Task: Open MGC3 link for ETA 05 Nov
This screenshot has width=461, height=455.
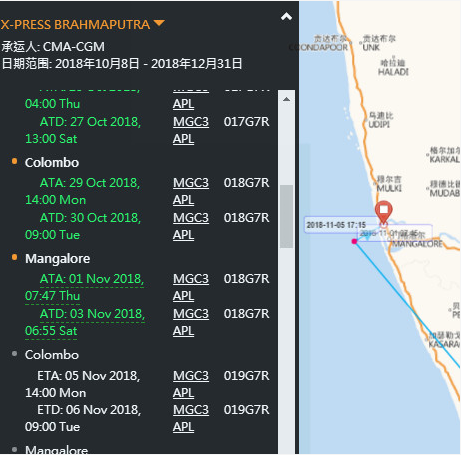Action: 191,376
